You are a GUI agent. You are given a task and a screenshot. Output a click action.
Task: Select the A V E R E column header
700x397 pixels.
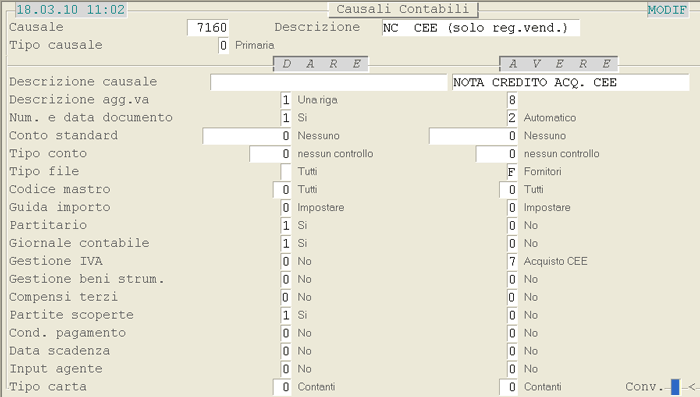559,64
